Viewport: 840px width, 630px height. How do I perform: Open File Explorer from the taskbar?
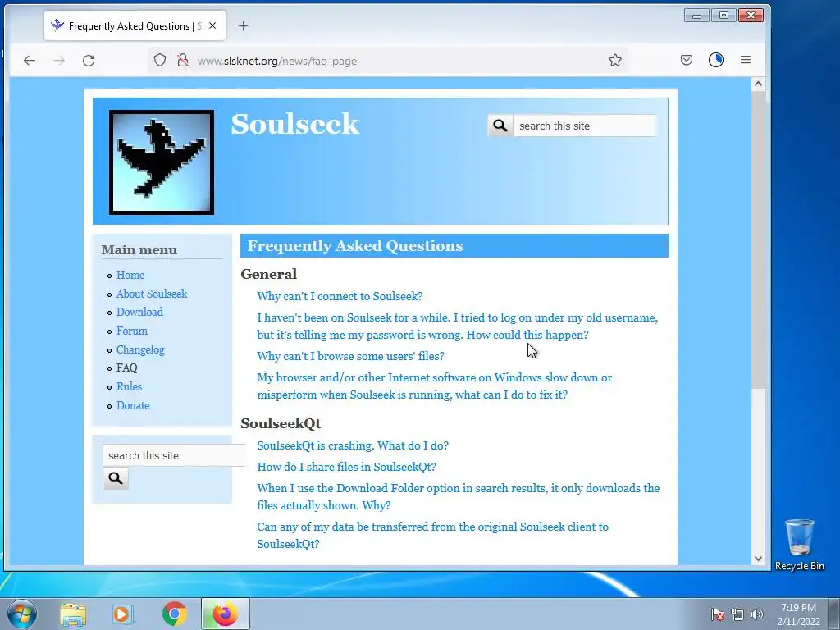(x=73, y=614)
